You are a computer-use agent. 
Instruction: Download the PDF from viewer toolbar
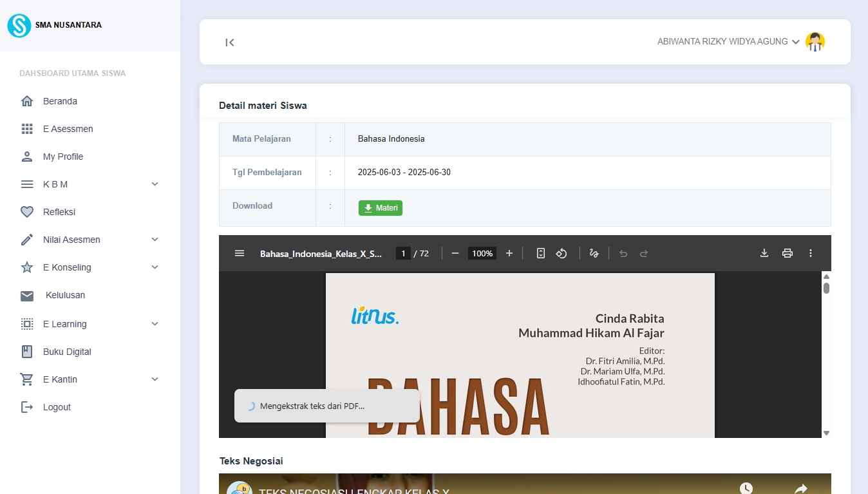pyautogui.click(x=764, y=253)
